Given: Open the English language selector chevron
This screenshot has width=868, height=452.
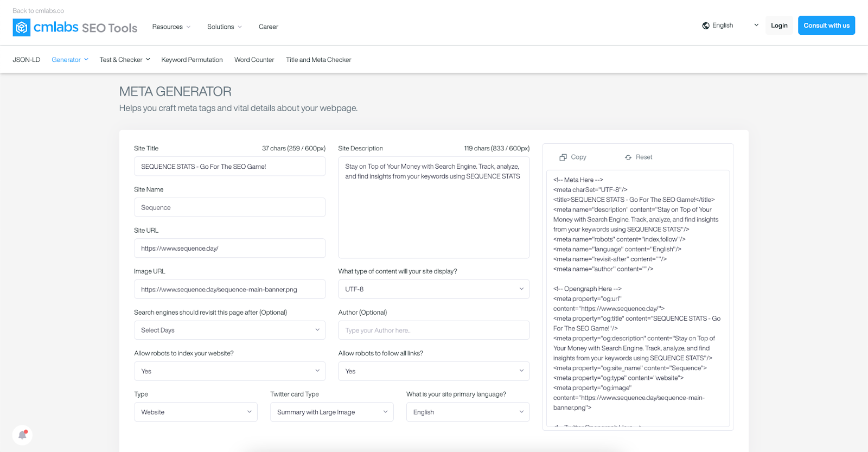Looking at the screenshot, I should coord(756,25).
